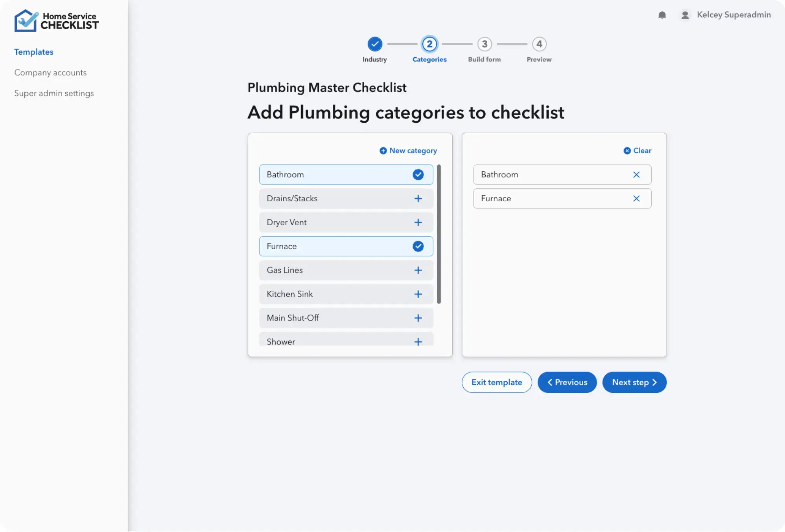Deselect the Furnace category checkmark

[418, 246]
